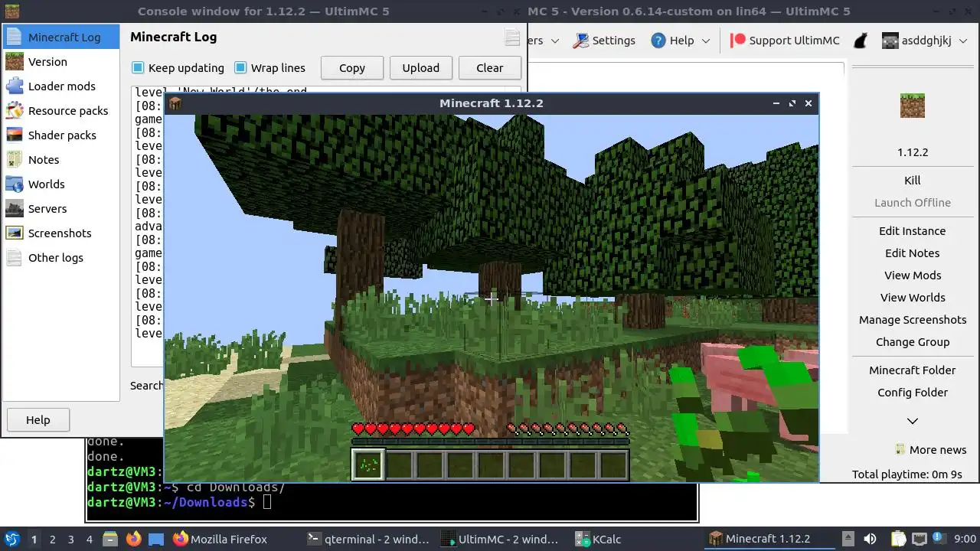Select Loader mods in the sidebar

coord(61,86)
